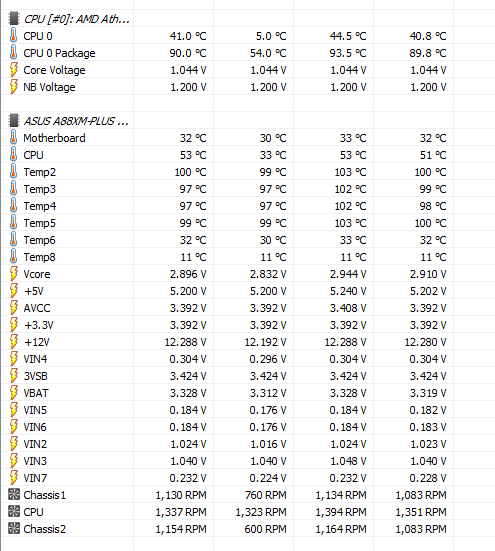This screenshot has width=495, height=551.
Task: Click the 12.192 V minimum value for +12V
Action: click(265, 342)
